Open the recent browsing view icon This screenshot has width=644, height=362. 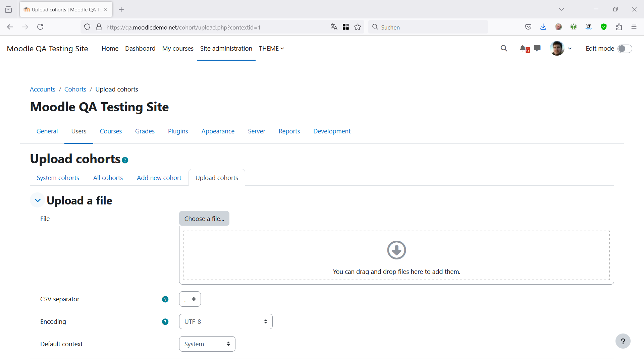click(x=8, y=10)
